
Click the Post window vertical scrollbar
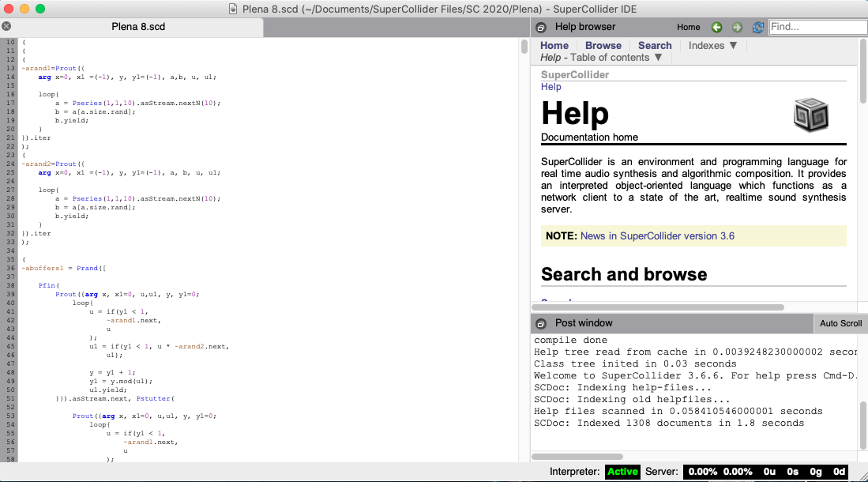pos(863,425)
